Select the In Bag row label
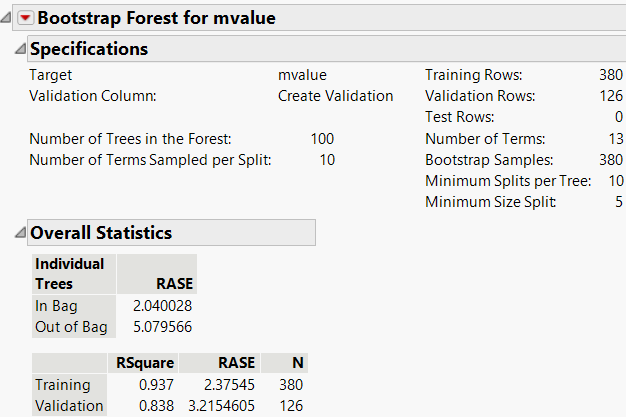The height and width of the screenshot is (417, 626). tap(56, 306)
